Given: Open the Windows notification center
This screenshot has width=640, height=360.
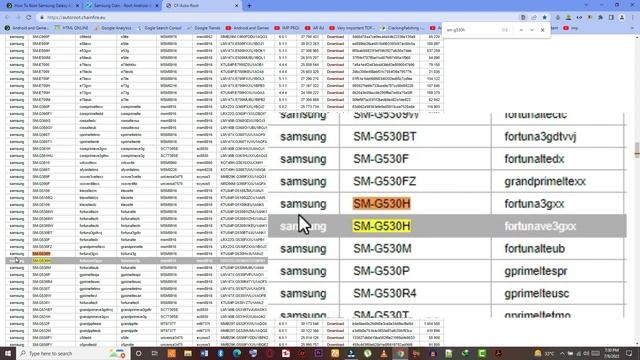Looking at the screenshot, I should [x=629, y=353].
